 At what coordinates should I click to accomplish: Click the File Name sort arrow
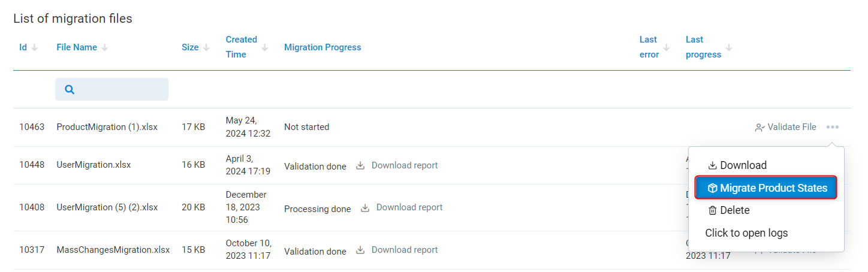click(x=105, y=48)
